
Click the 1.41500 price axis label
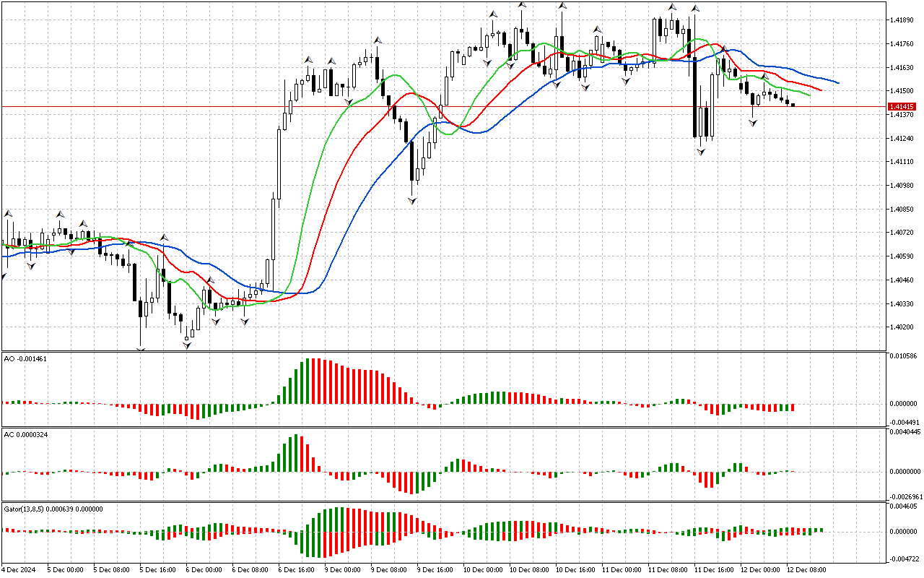[x=903, y=91]
